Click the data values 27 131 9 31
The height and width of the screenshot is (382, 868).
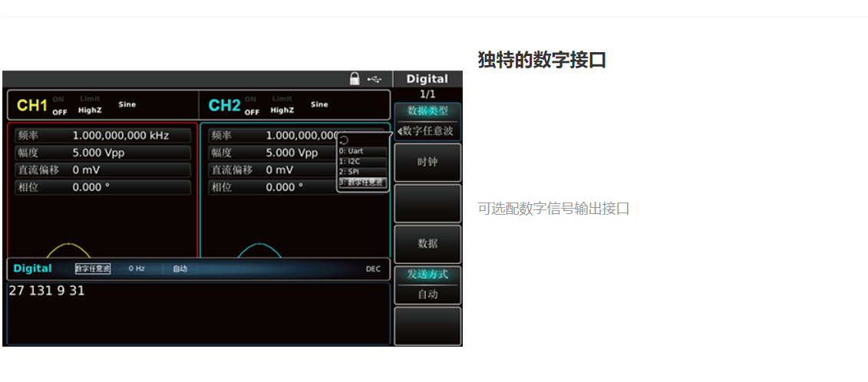[47, 291]
